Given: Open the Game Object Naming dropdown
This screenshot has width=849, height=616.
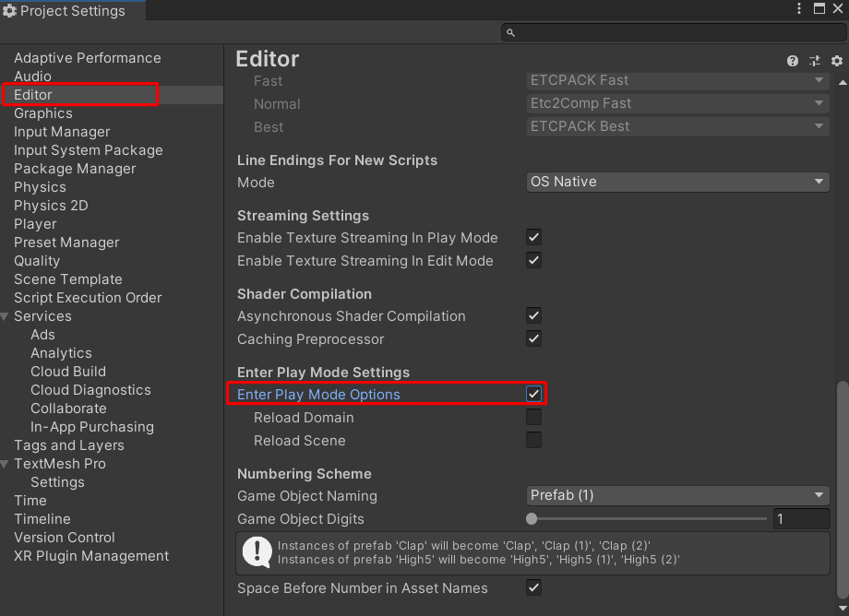Looking at the screenshot, I should [x=676, y=495].
